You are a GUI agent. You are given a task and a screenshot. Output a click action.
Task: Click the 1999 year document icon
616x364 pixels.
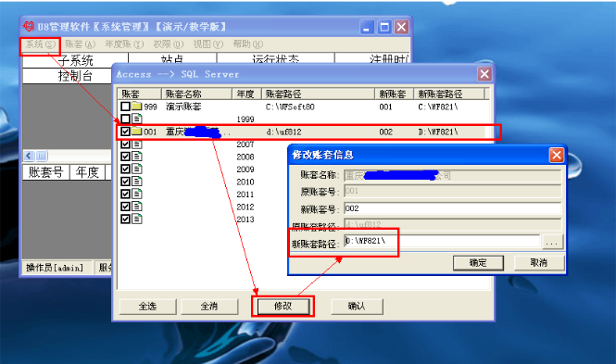(137, 119)
